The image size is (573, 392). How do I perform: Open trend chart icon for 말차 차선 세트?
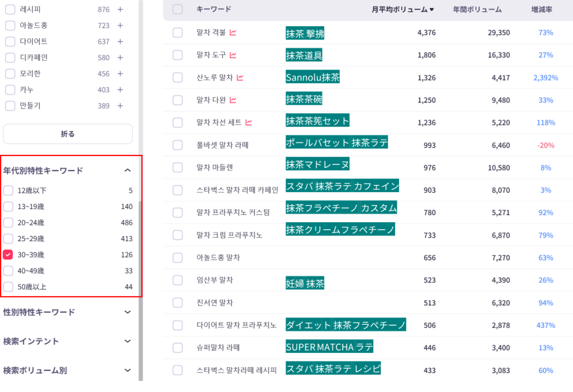coord(248,122)
